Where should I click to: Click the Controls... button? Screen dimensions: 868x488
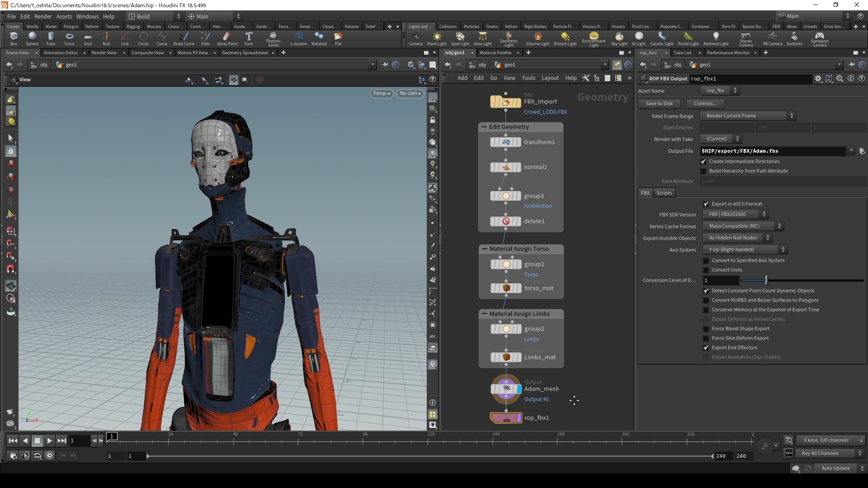(705, 104)
